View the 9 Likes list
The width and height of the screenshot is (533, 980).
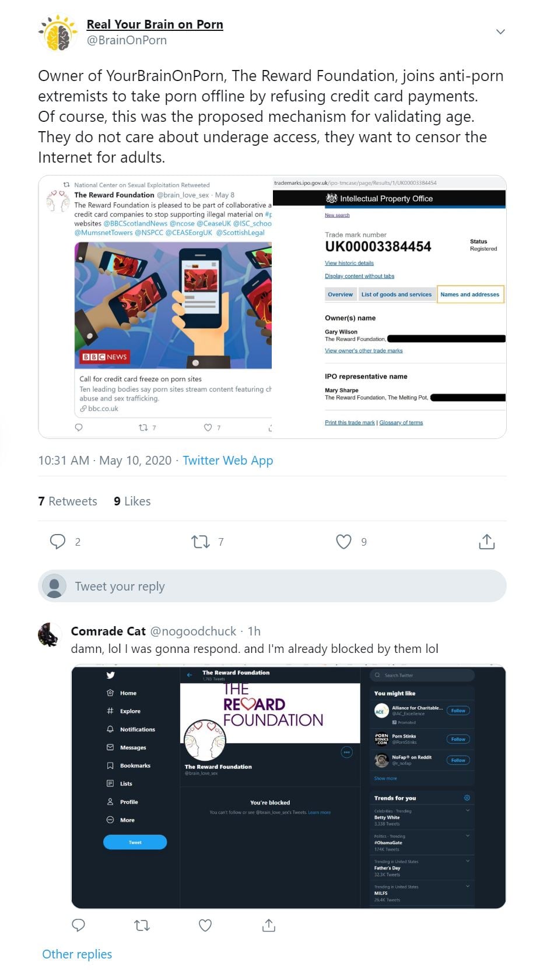(x=132, y=501)
